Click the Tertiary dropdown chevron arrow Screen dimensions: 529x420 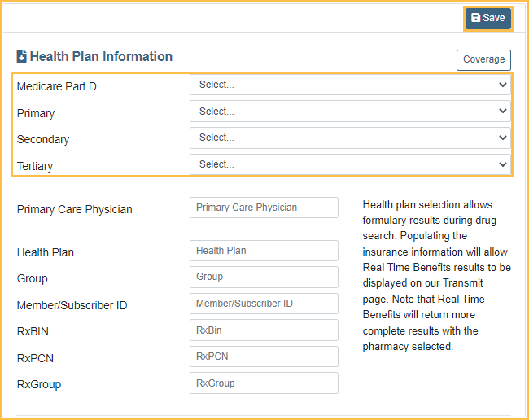pos(502,164)
